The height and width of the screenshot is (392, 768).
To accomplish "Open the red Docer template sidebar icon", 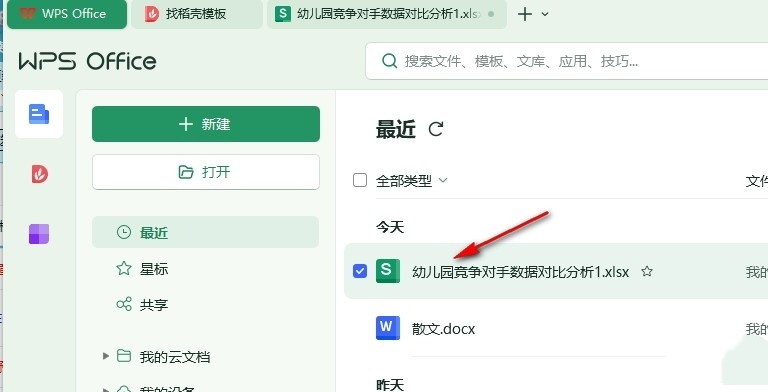I will [39, 173].
